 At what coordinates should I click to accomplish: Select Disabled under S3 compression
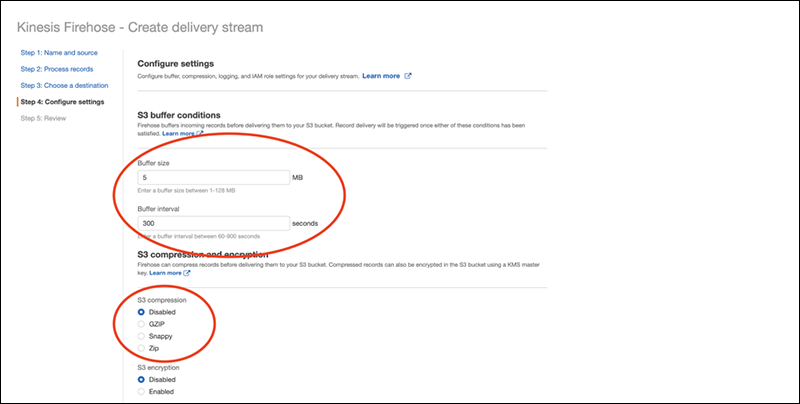tap(141, 312)
